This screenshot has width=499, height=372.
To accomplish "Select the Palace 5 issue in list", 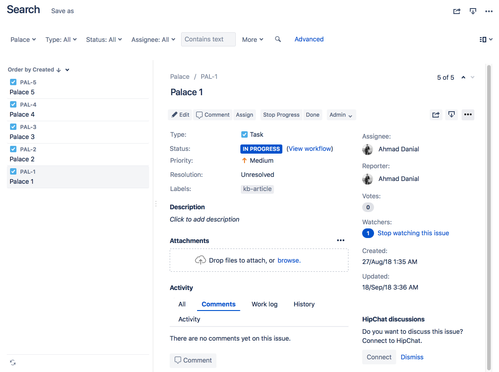I will 78,87.
